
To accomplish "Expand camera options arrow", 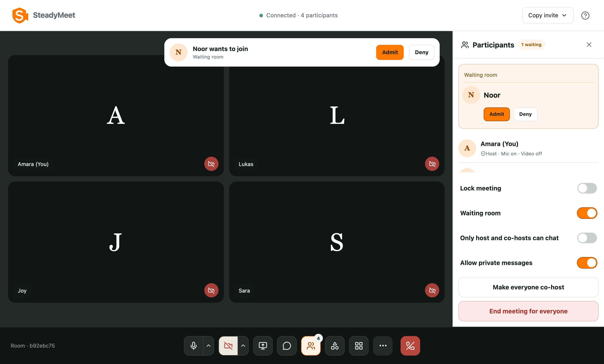I will [x=243, y=346].
